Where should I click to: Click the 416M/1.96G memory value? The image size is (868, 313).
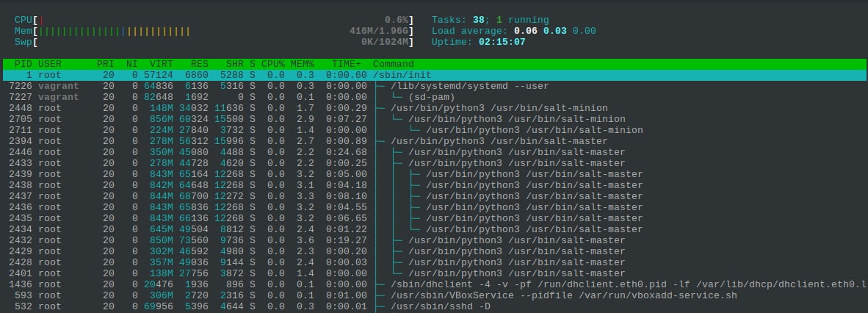[379, 31]
